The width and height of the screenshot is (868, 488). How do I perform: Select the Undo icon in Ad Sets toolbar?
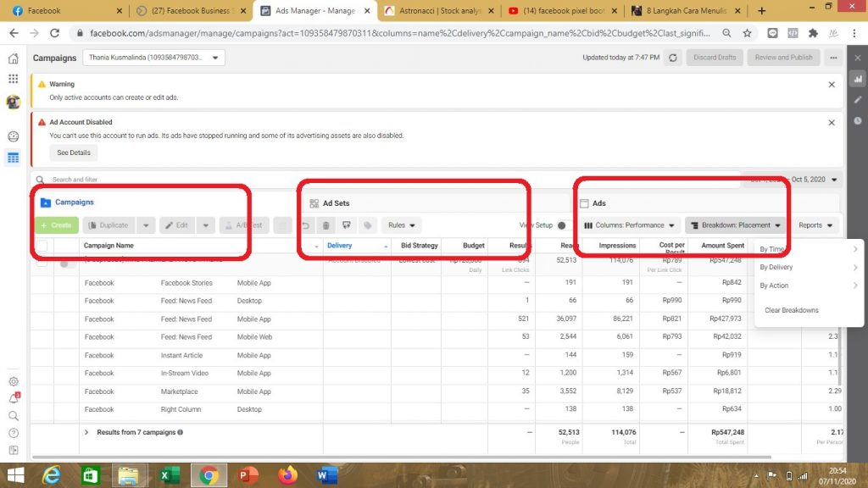click(305, 225)
